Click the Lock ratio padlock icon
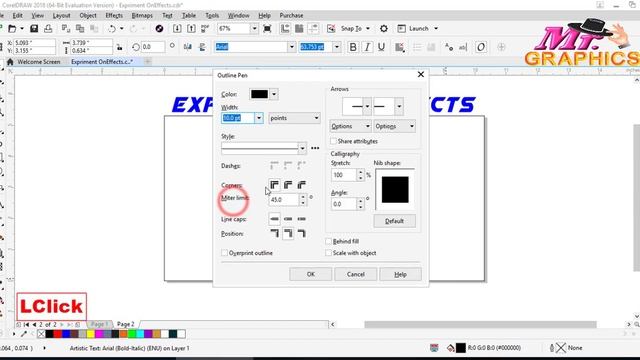This screenshot has height=360, width=640. point(120,47)
